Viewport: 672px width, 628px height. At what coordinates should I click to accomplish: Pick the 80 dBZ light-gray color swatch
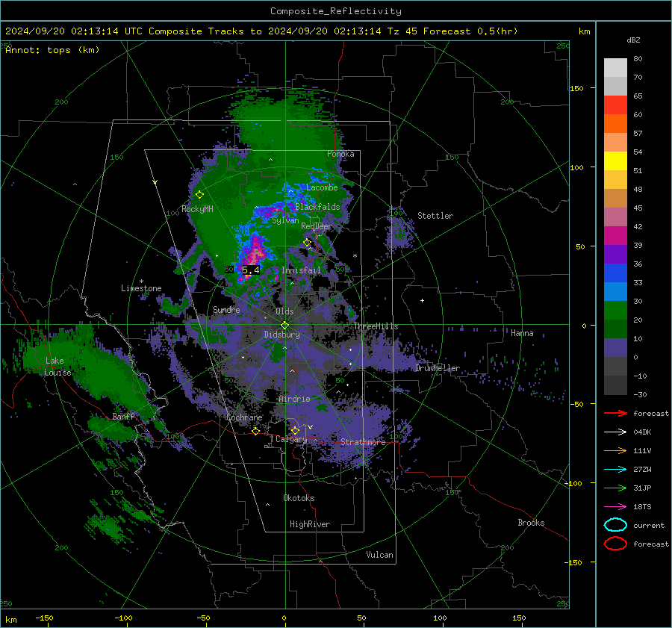pyautogui.click(x=615, y=67)
